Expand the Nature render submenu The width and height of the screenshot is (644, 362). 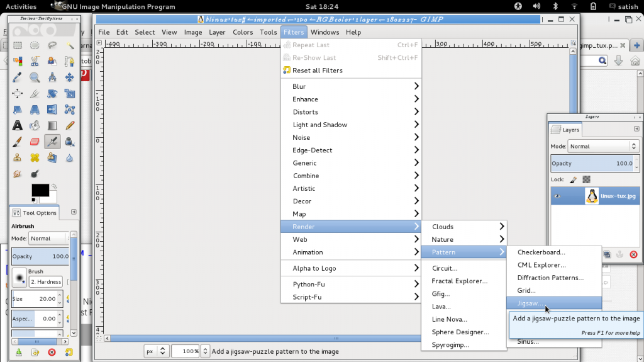(x=464, y=239)
